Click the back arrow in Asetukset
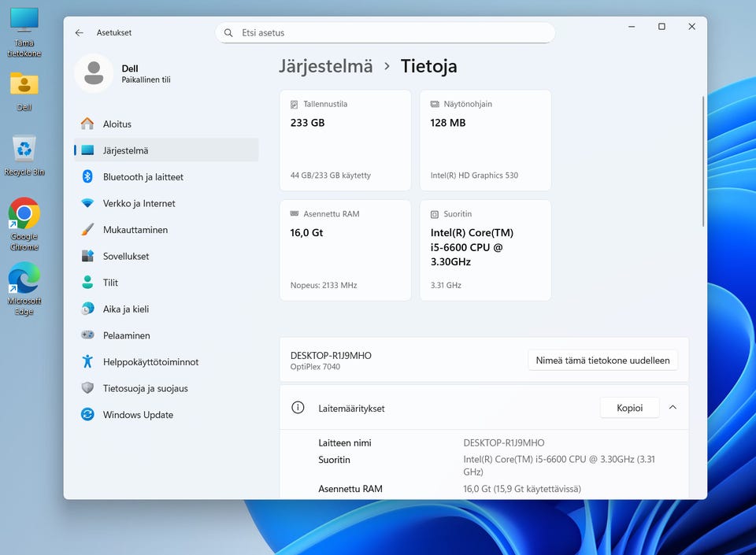 coord(79,33)
